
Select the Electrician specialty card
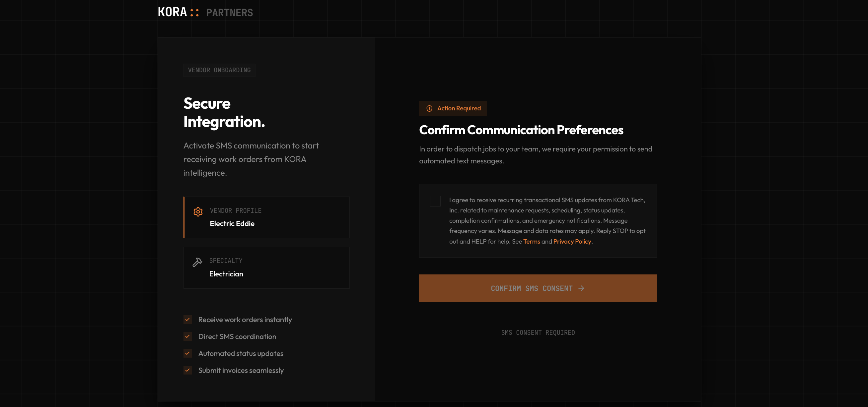click(x=266, y=267)
